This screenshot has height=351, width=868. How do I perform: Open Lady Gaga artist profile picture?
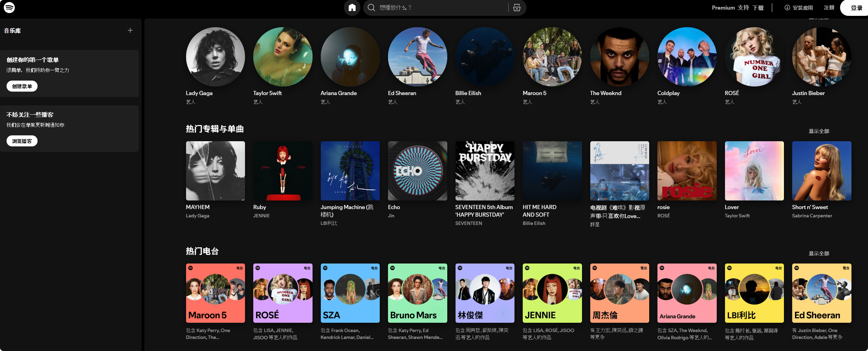tap(215, 57)
